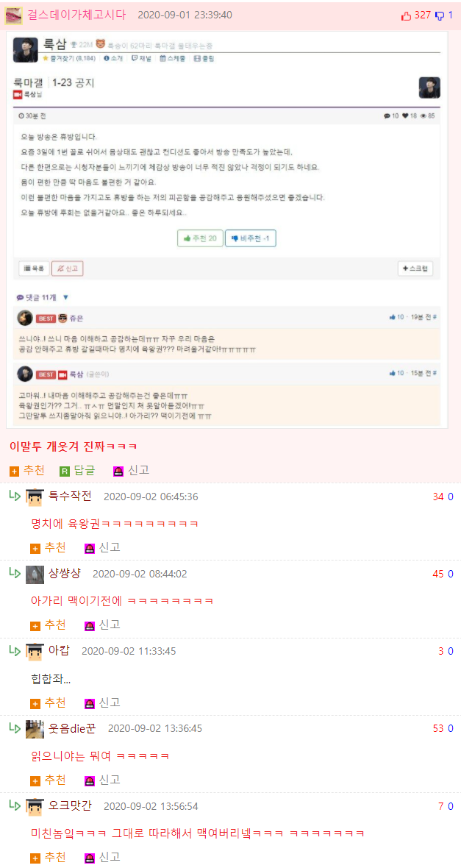
Task: Click the 목록 list button
Action: [34, 268]
